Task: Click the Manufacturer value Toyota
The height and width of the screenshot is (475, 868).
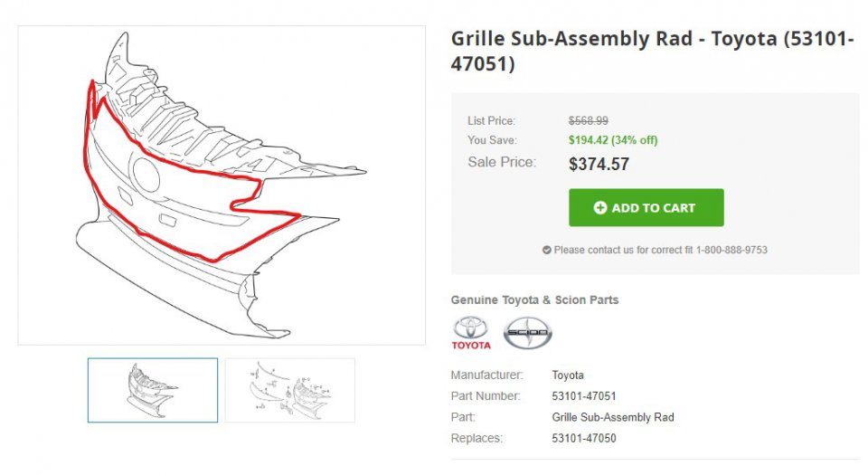Action: coord(568,375)
